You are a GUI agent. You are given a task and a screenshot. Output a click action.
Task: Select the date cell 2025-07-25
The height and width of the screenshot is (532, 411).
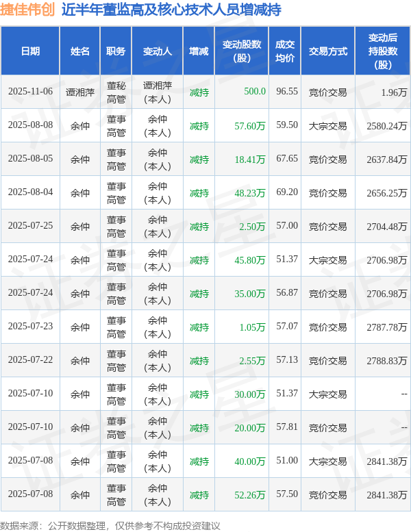click(x=31, y=226)
